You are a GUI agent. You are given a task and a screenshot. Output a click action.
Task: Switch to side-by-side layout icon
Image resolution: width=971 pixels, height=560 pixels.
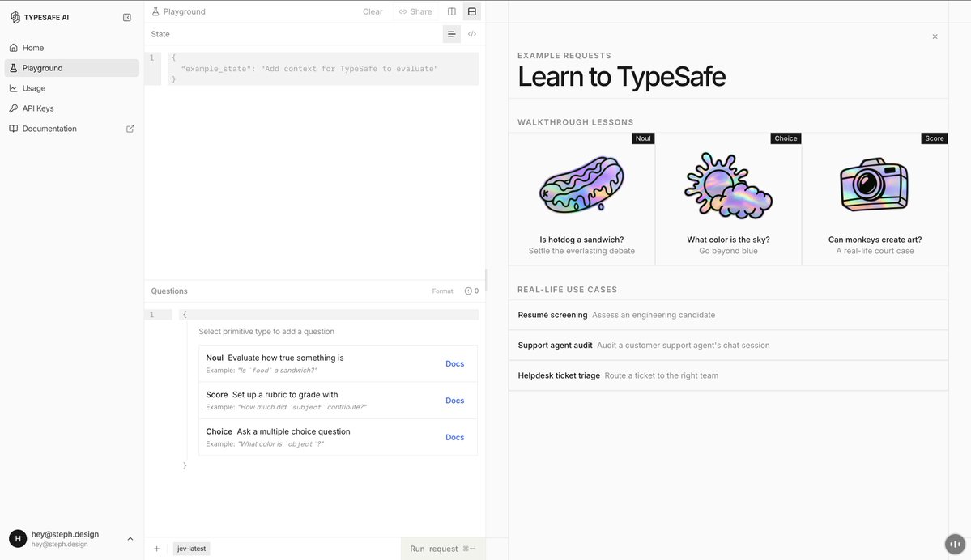[451, 12]
